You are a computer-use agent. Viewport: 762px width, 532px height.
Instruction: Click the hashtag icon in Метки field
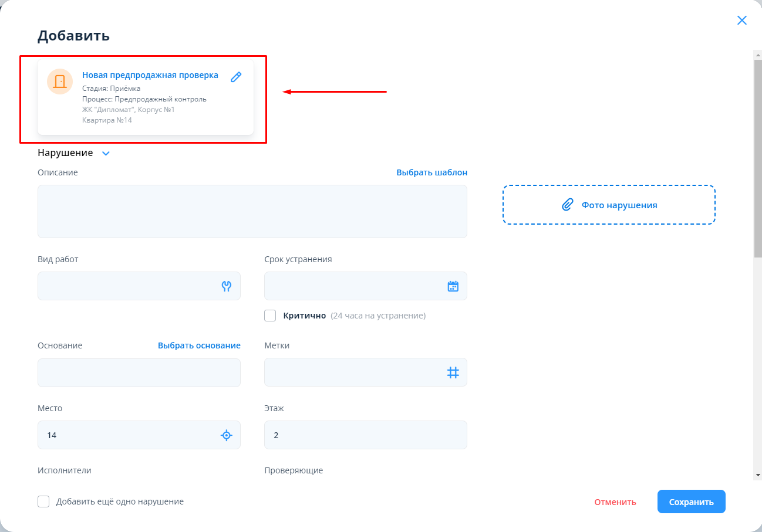click(x=453, y=372)
